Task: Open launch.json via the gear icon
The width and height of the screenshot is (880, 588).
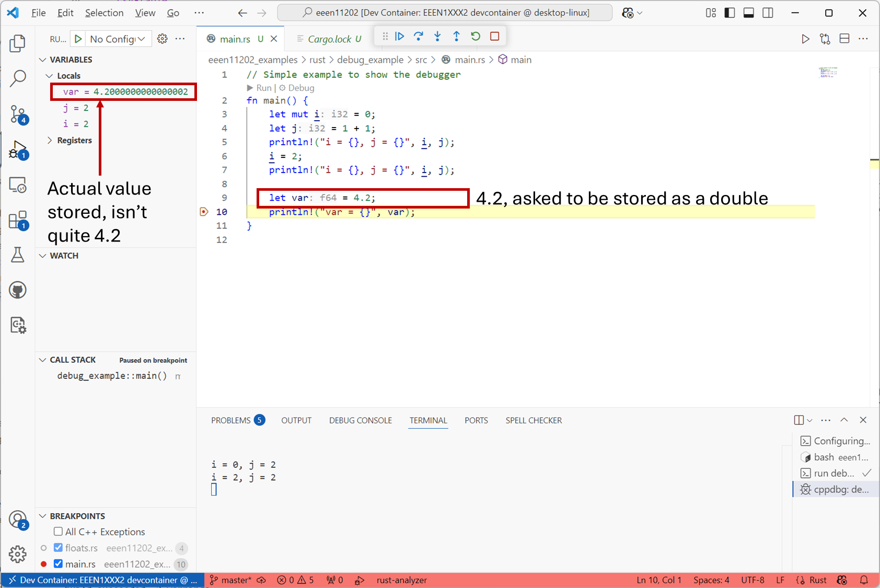Action: click(163, 39)
